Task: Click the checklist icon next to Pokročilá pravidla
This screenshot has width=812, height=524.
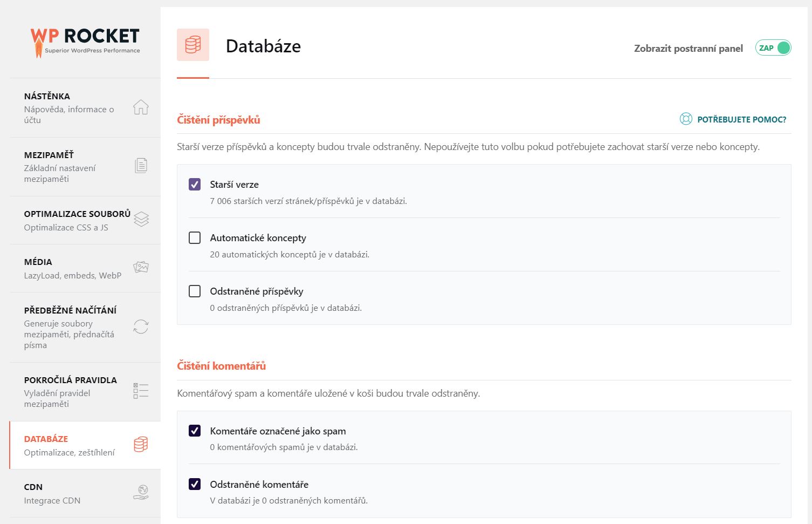Action: click(141, 391)
